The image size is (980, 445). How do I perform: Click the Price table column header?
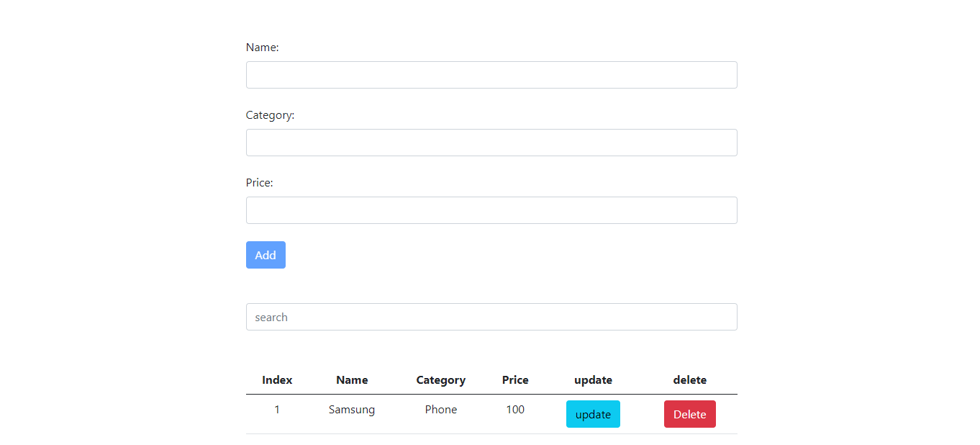[x=515, y=379]
